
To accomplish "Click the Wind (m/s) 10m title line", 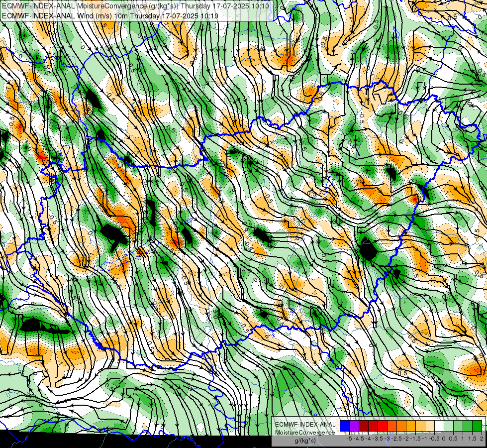I will pos(110,15).
